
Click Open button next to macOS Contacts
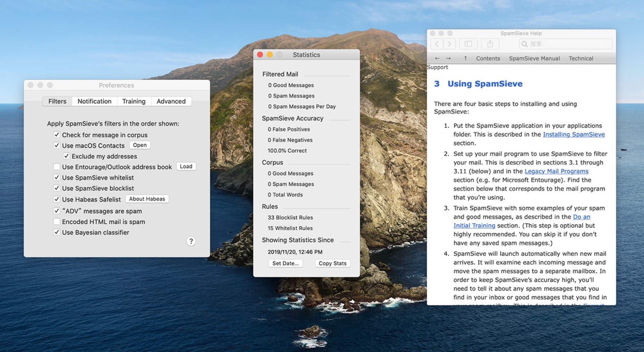click(140, 145)
